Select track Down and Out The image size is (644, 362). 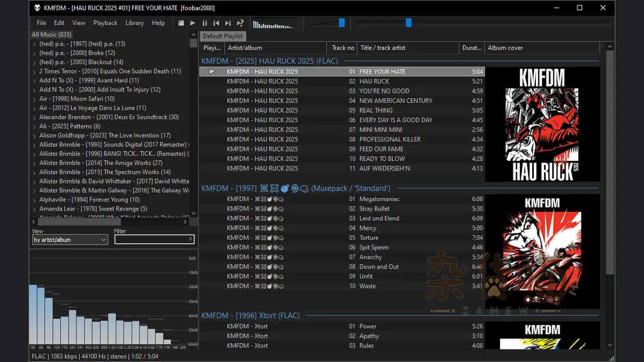(x=342, y=266)
